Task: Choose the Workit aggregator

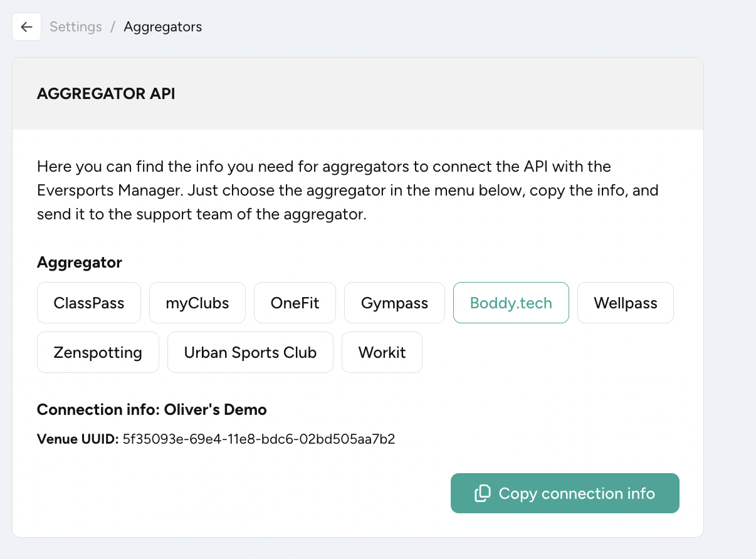Action: pyautogui.click(x=382, y=352)
